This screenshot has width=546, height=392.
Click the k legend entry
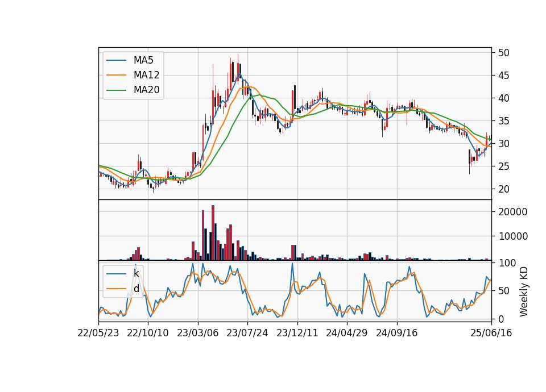click(x=123, y=273)
